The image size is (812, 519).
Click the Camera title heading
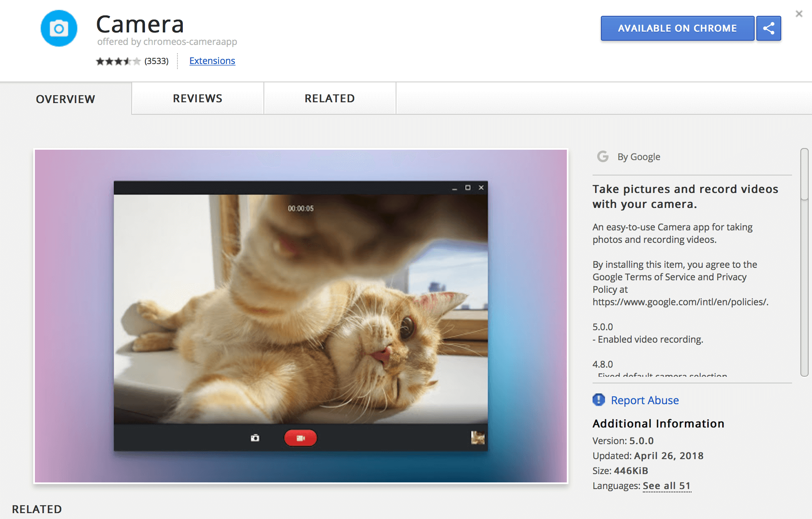click(140, 24)
